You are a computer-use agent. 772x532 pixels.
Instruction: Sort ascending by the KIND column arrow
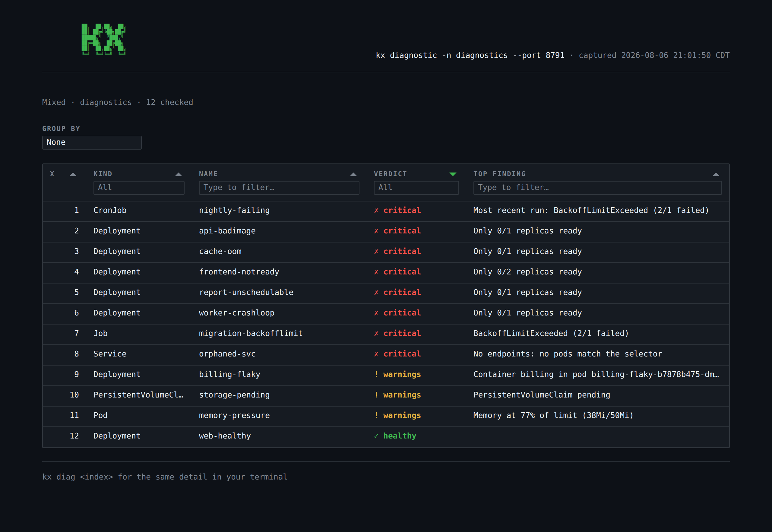point(179,174)
